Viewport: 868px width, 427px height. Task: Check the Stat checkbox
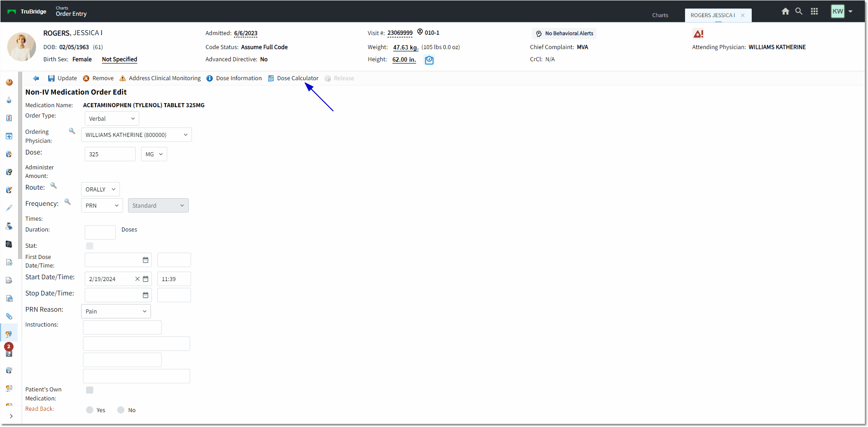[x=90, y=246]
